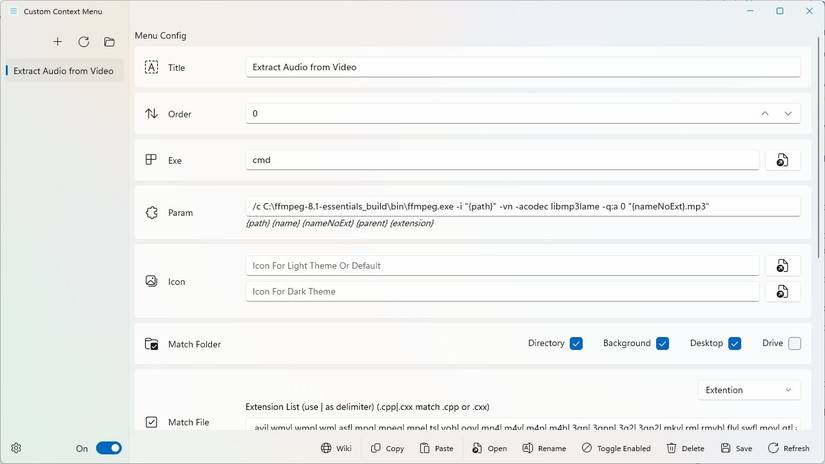The width and height of the screenshot is (825, 464).
Task: Click the Param command input field
Action: [523, 206]
